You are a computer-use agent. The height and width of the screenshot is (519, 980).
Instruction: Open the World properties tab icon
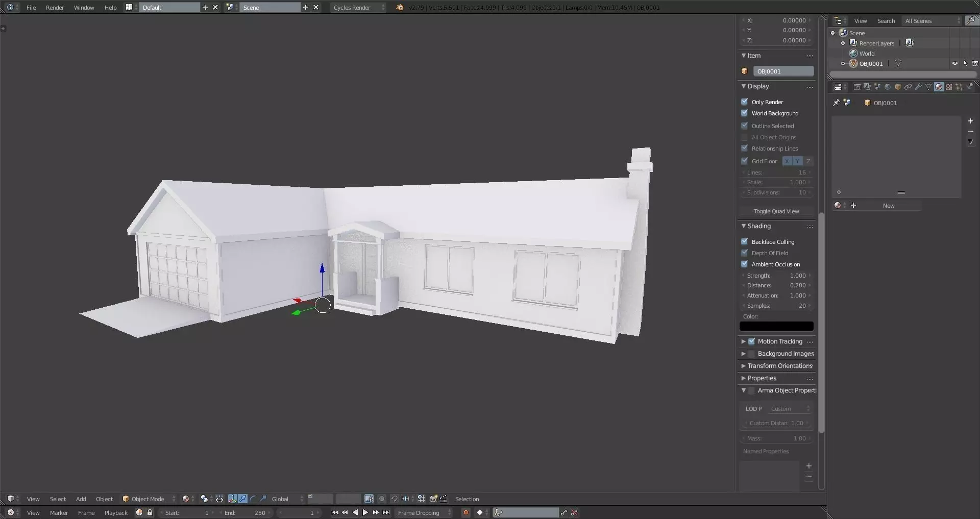(888, 87)
